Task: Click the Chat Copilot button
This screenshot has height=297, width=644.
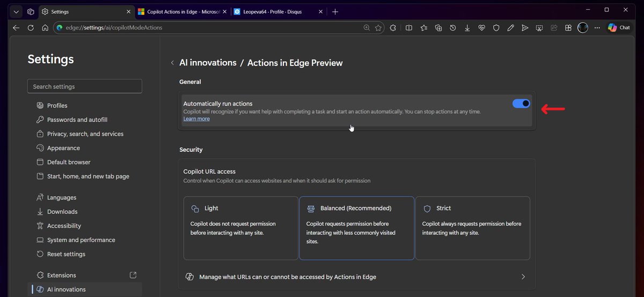Action: tap(619, 28)
